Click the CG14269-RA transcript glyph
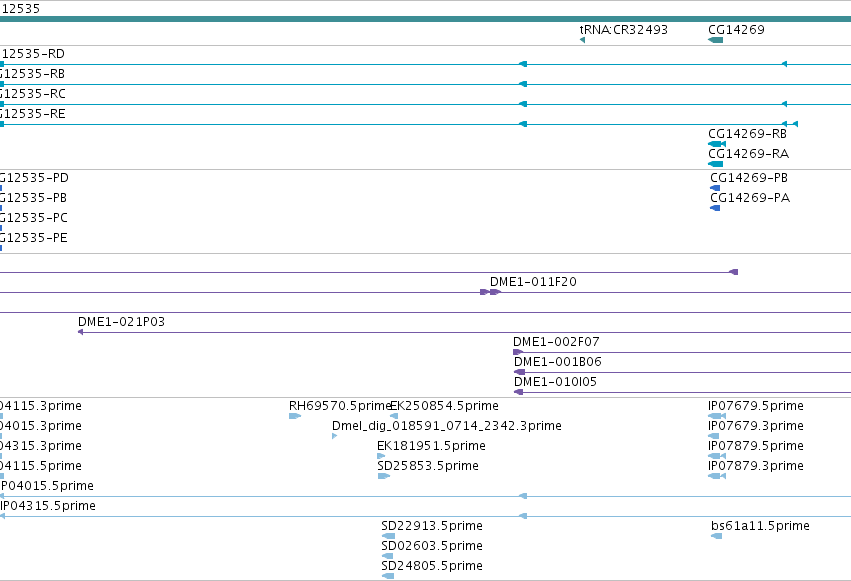Image resolution: width=851 pixels, height=581 pixels. [716, 164]
